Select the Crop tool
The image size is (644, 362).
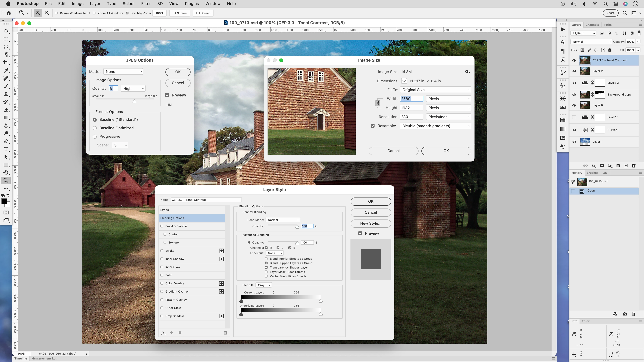[x=6, y=63]
